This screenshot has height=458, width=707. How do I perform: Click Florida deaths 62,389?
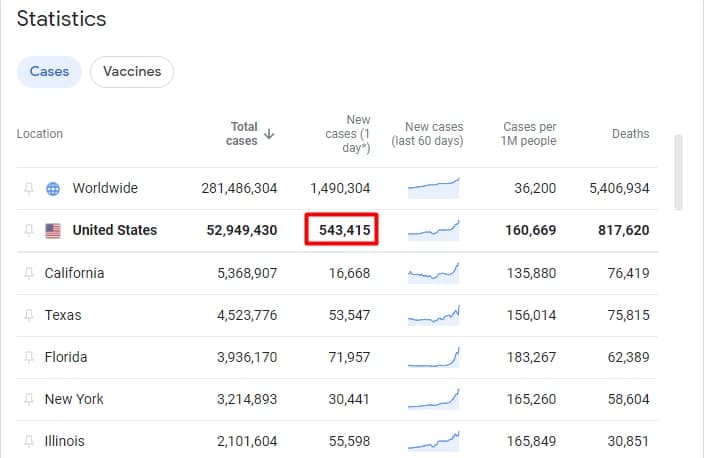[629, 357]
